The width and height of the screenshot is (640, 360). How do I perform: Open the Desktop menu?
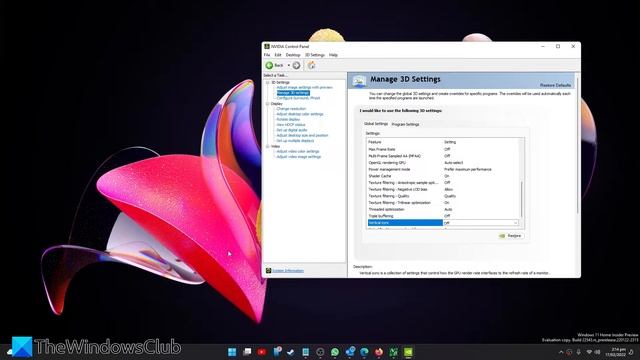[x=293, y=55]
